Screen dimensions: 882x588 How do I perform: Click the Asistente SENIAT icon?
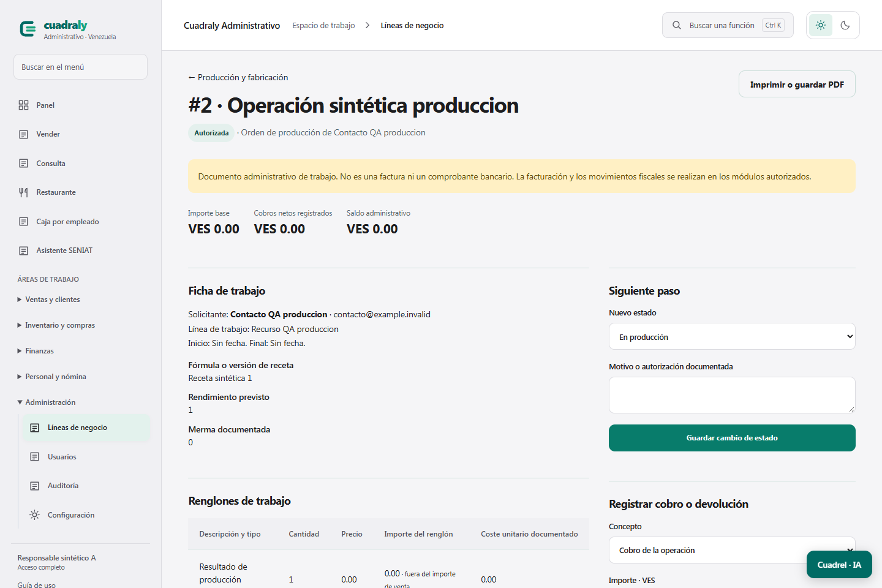(x=24, y=251)
